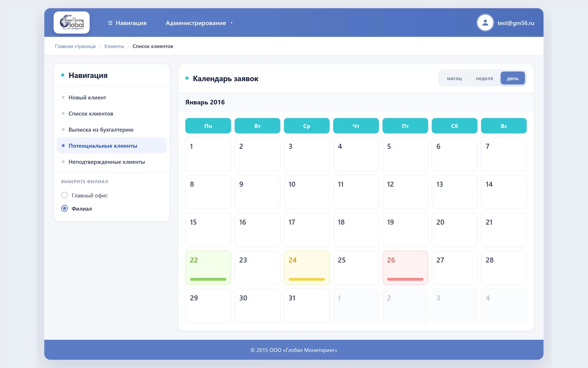Select calendar day 10
This screenshot has height=368, width=588.
(x=307, y=192)
